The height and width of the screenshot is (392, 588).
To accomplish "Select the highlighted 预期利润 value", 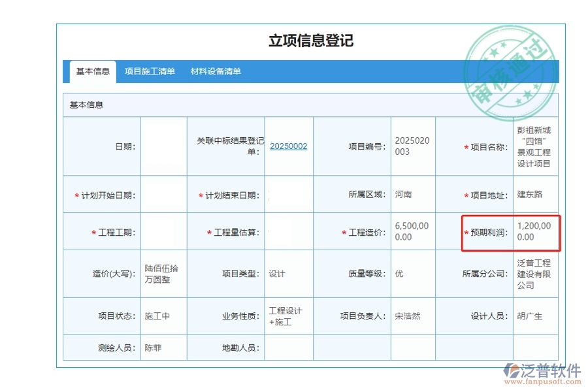I will pos(536,232).
